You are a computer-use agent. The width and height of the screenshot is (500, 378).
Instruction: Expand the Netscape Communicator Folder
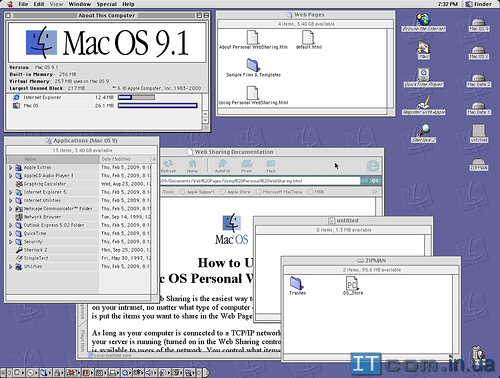pos(11,209)
